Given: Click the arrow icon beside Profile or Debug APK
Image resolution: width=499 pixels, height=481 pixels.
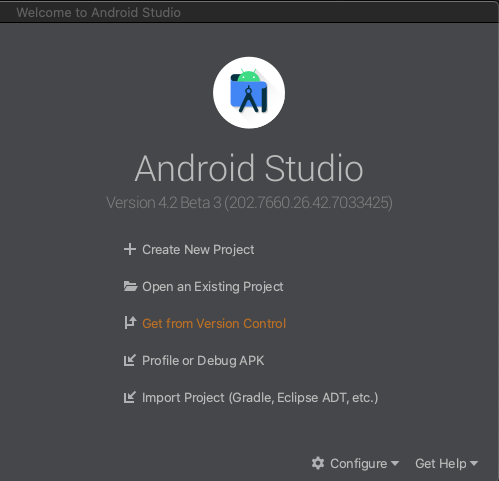Looking at the screenshot, I should coord(130,360).
